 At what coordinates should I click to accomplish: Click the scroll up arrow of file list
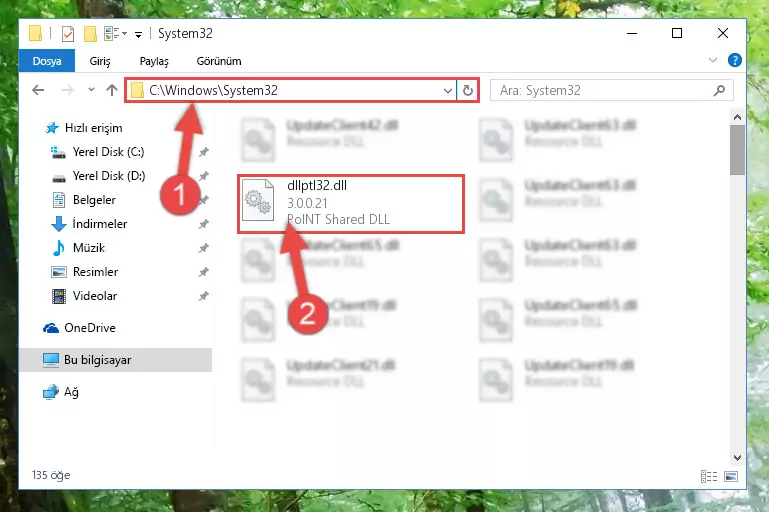tap(737, 117)
